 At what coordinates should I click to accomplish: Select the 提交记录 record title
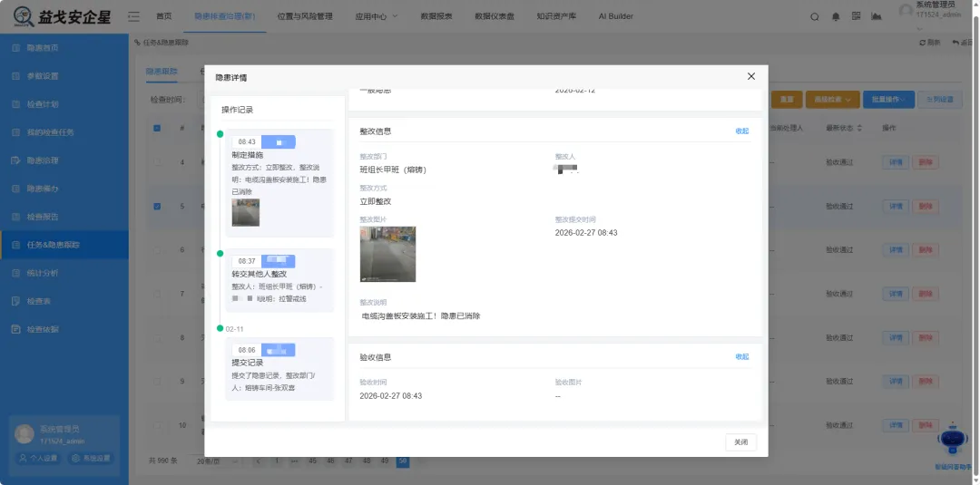point(248,363)
